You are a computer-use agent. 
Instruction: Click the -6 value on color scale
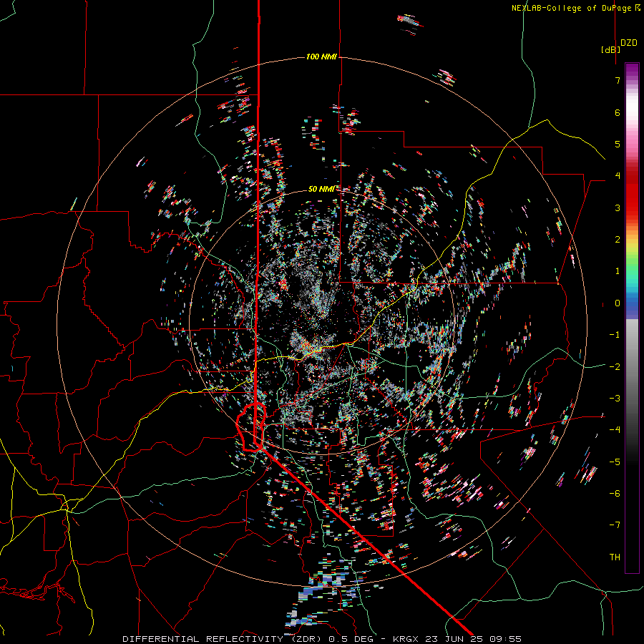pyautogui.click(x=615, y=494)
